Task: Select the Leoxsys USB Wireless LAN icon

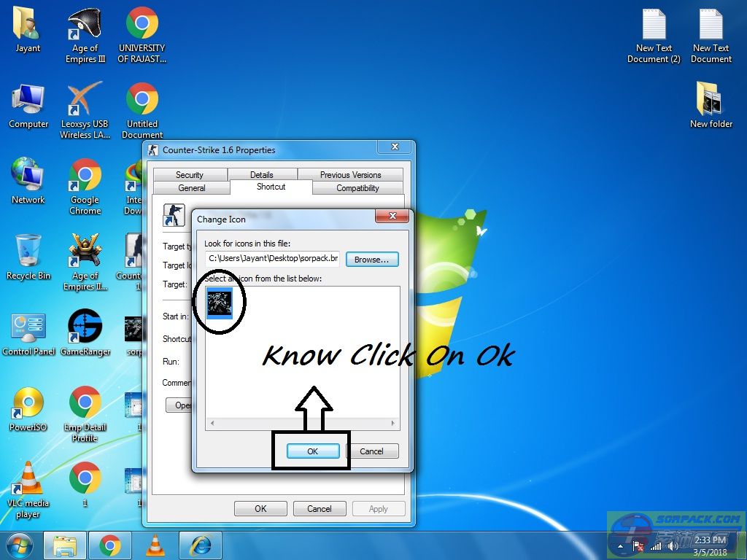Action: (85, 109)
